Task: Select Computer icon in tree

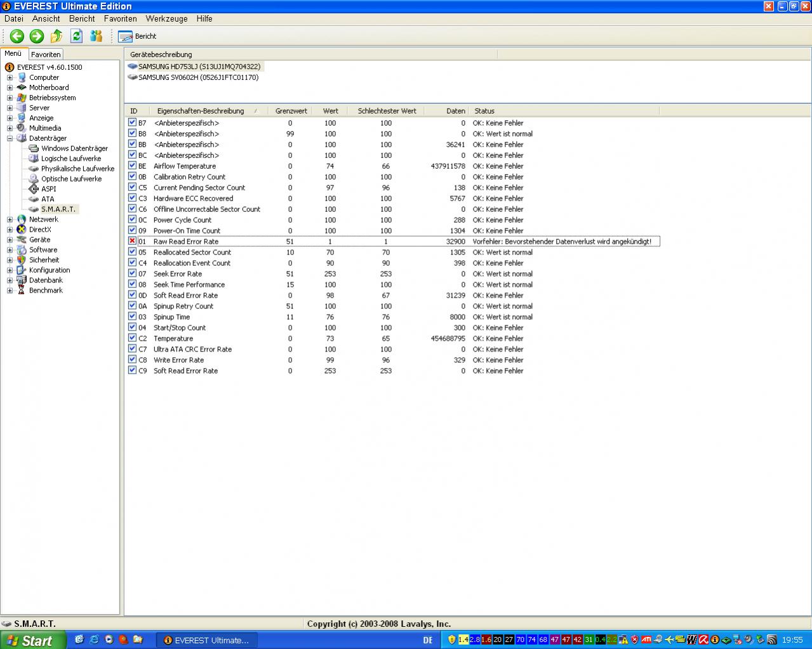Action: click(x=22, y=77)
